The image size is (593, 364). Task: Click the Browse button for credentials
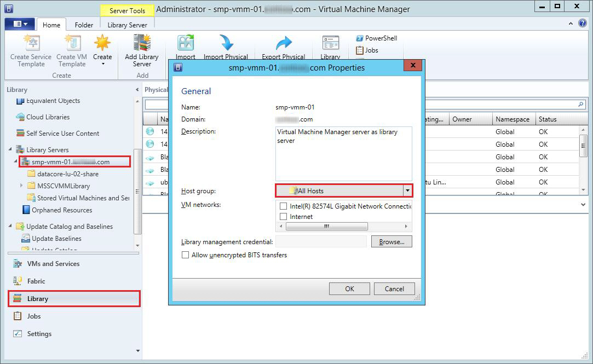(x=391, y=241)
